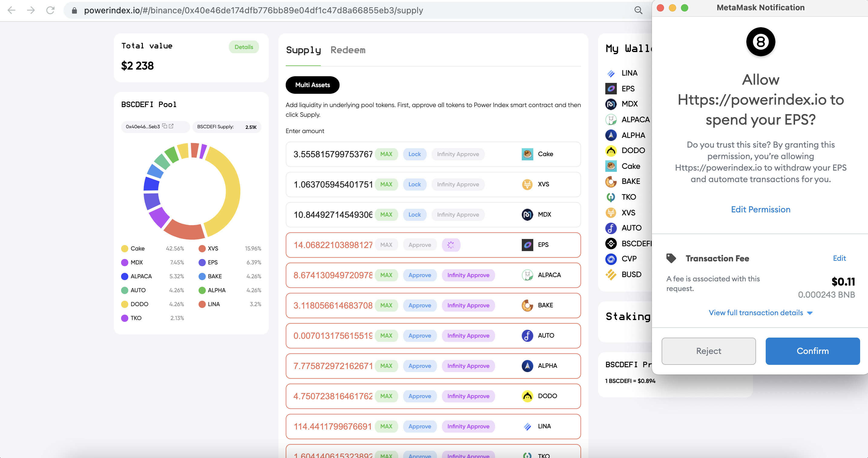Viewport: 868px width, 458px height.
Task: Infinity Approve the ALPHA token
Action: 468,366
